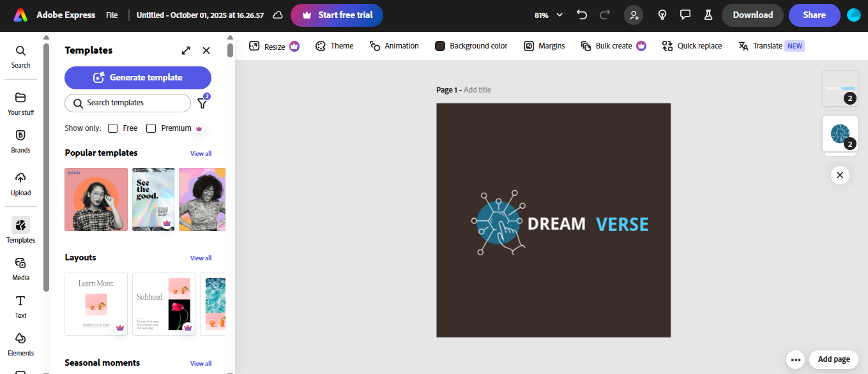This screenshot has height=374, width=868.
Task: Click the cloud sync status icon
Action: click(x=278, y=15)
